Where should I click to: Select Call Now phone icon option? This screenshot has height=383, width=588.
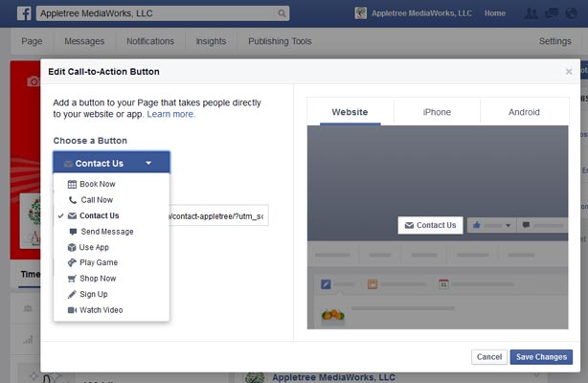pos(73,200)
